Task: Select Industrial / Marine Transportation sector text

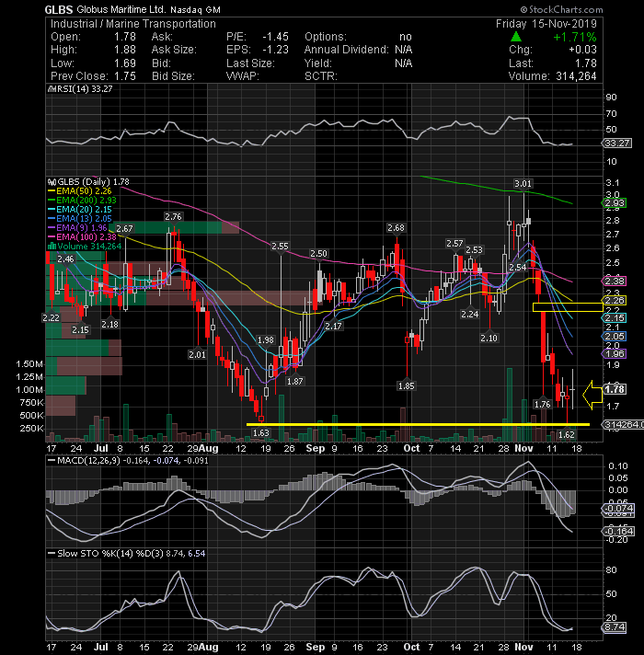Action: pos(133,24)
